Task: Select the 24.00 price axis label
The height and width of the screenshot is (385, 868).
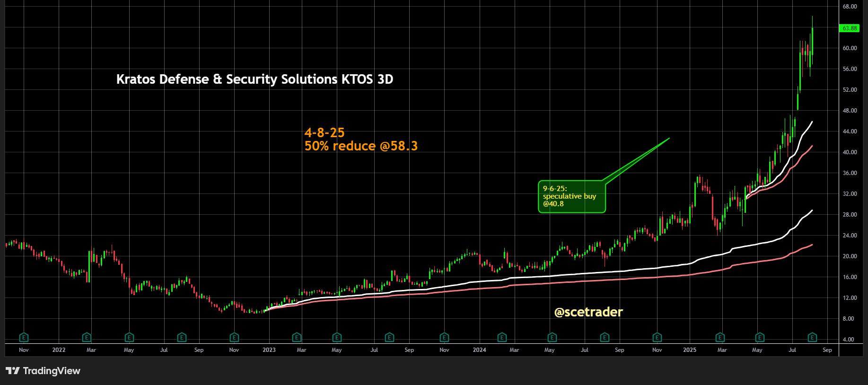Action: [850, 236]
